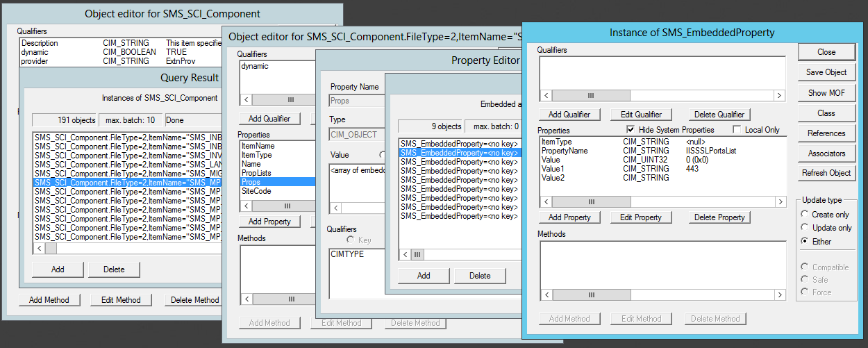
Task: Click Delete button in Embedded array window
Action: pos(480,276)
